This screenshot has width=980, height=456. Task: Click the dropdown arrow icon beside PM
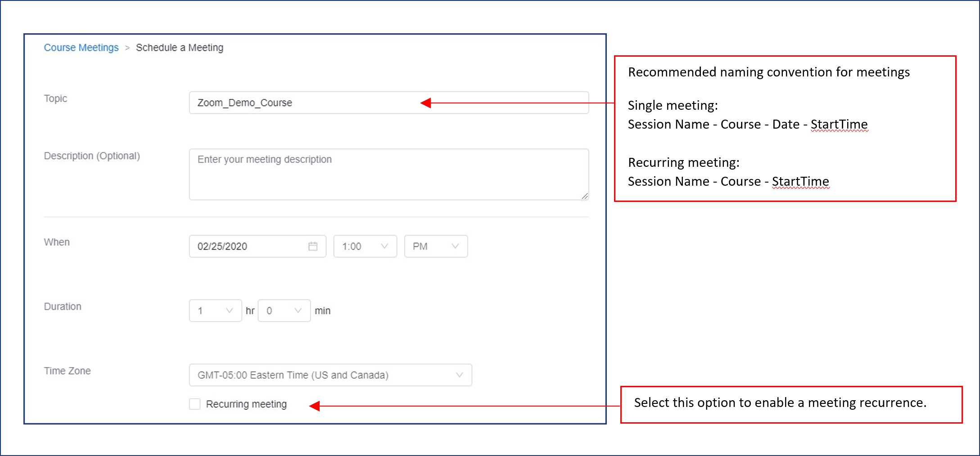tap(455, 246)
